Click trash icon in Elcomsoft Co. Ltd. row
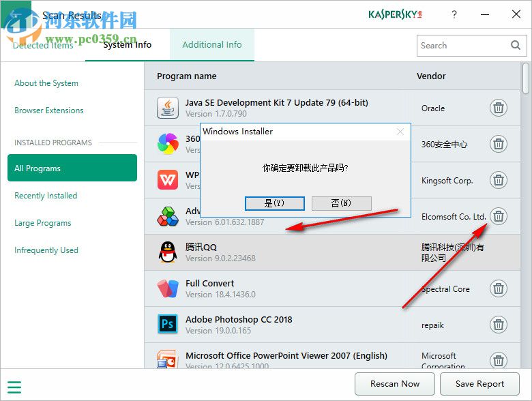The width and height of the screenshot is (532, 401). [498, 216]
